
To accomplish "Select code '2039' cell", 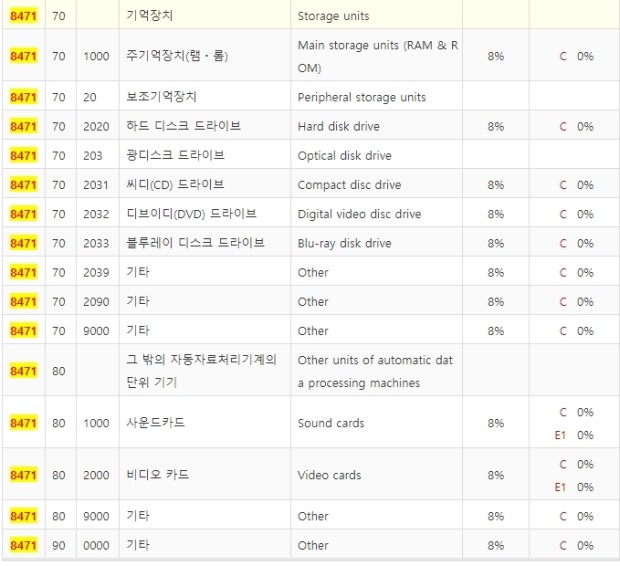I will [x=96, y=273].
